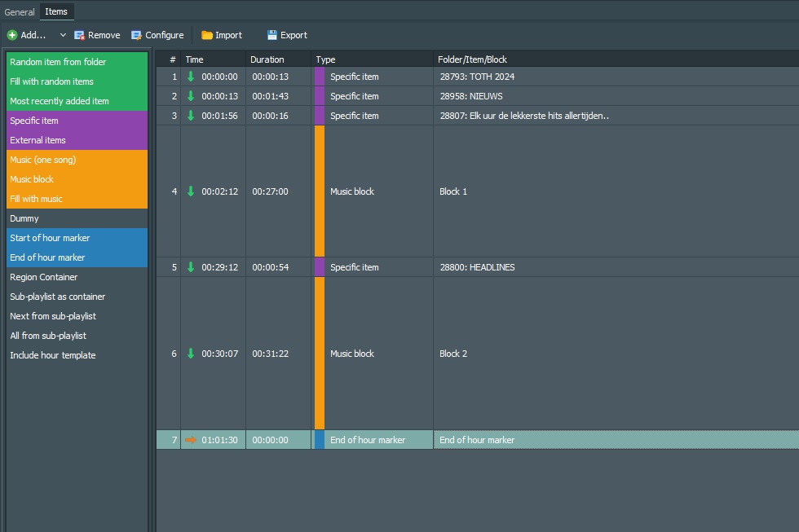799x532 pixels.
Task: Click the orange color bar of Block 2
Action: [320, 354]
